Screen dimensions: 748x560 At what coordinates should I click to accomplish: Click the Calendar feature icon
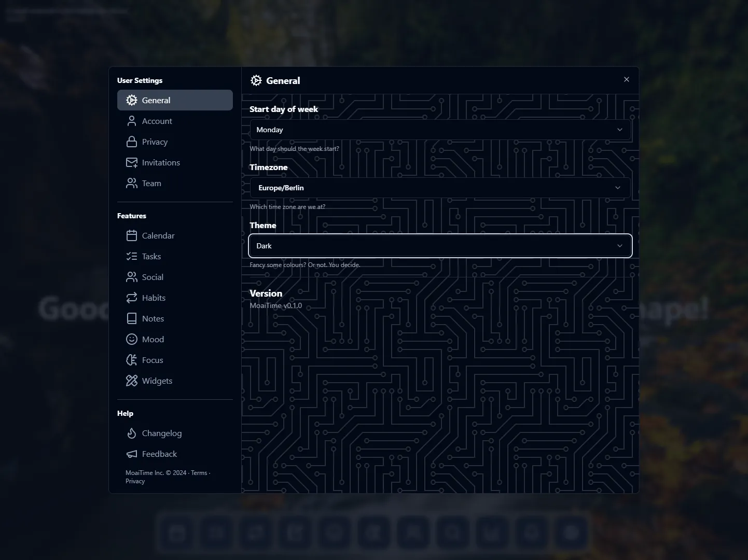point(131,235)
